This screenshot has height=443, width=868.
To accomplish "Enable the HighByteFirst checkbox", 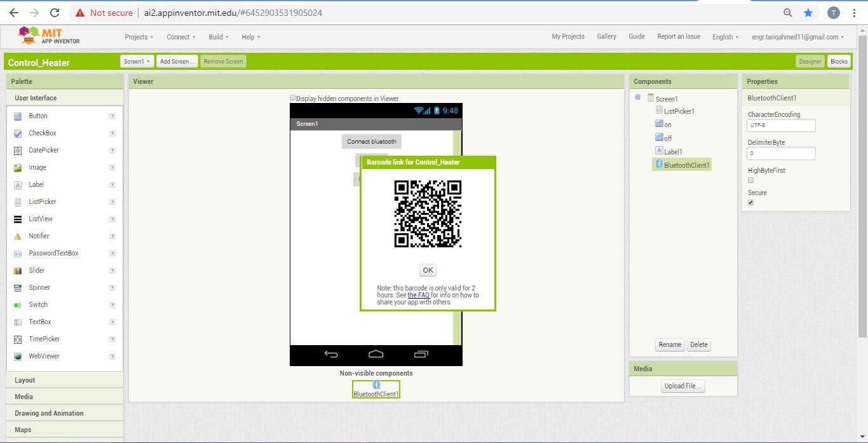I will (751, 181).
